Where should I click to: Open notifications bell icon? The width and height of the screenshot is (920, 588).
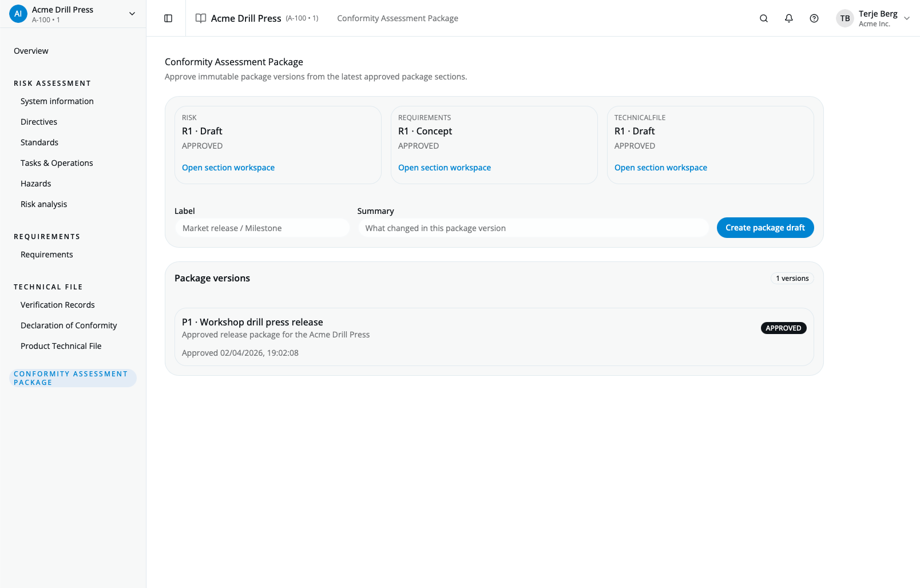789,18
